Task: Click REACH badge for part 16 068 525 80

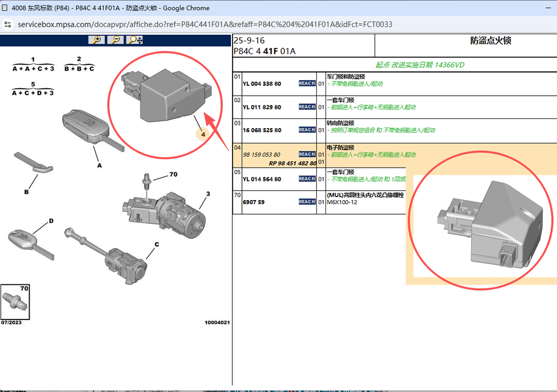Action: (307, 130)
